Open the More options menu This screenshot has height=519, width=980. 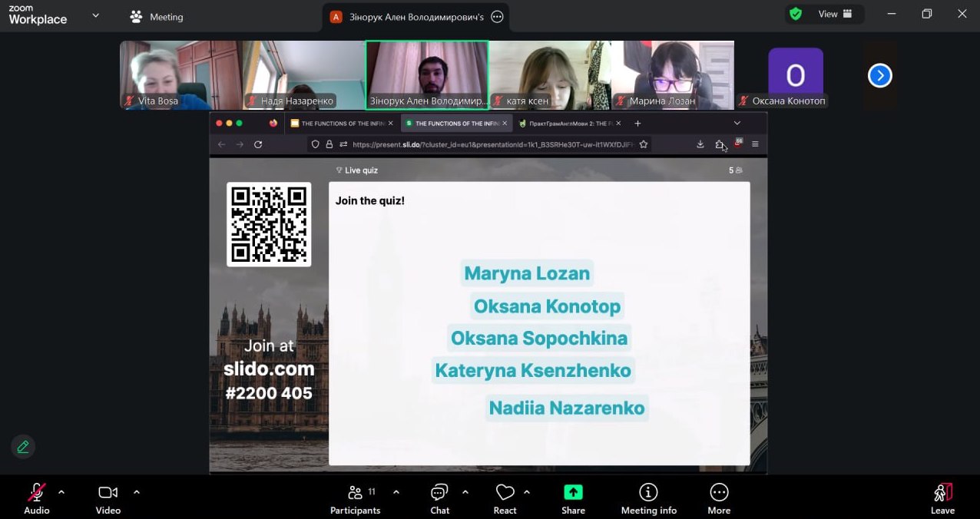(719, 498)
